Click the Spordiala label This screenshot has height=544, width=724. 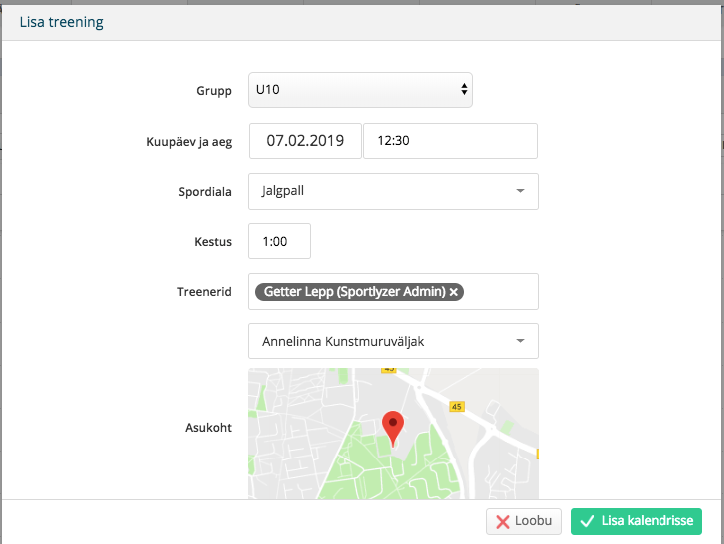point(205,192)
